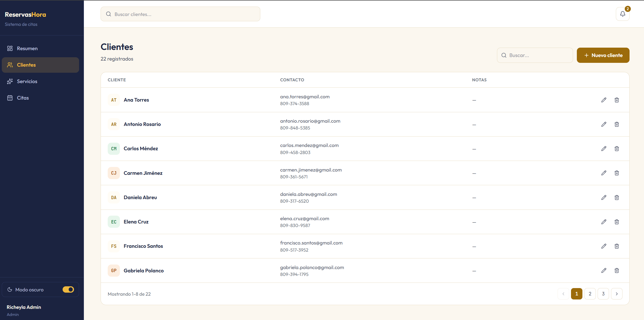
Task: Delete Antonio Rosario with the trash icon
Action: (617, 124)
